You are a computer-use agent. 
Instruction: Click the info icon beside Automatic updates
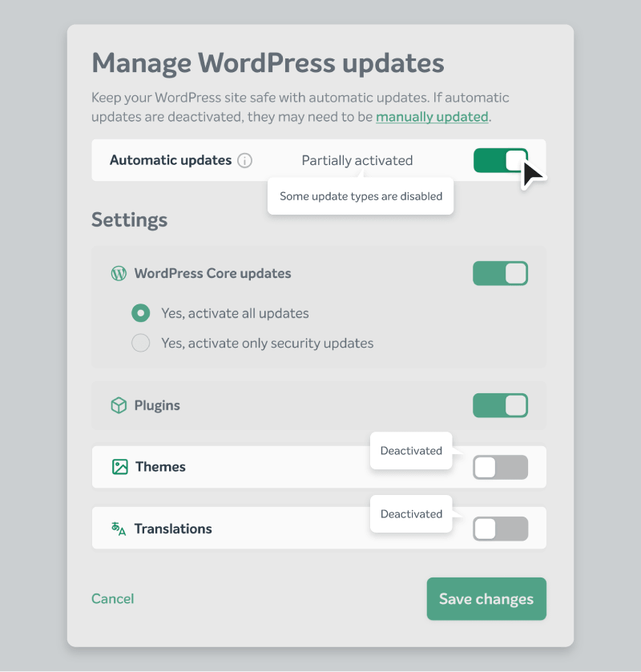click(x=245, y=161)
